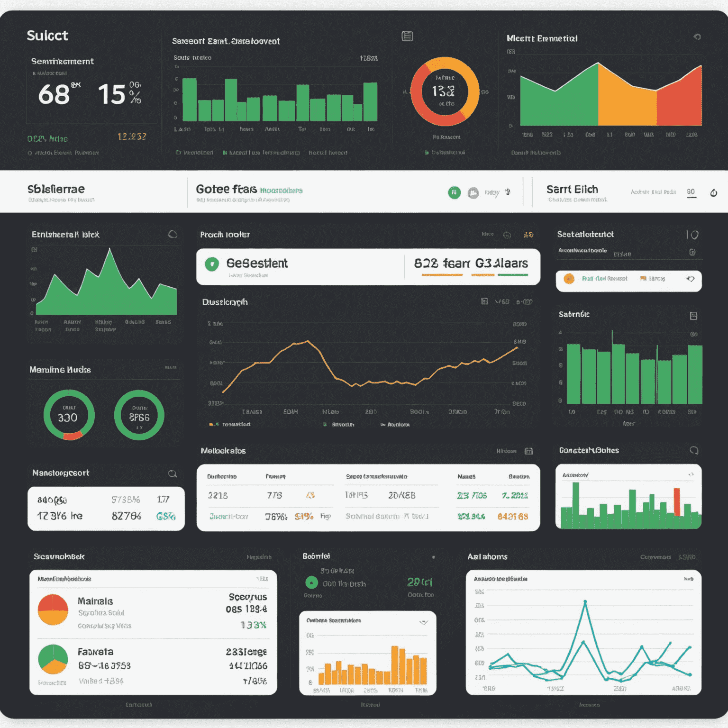The height and width of the screenshot is (728, 728).
Task: Select the fearr tab in the GeSestlent card
Action: click(x=456, y=264)
